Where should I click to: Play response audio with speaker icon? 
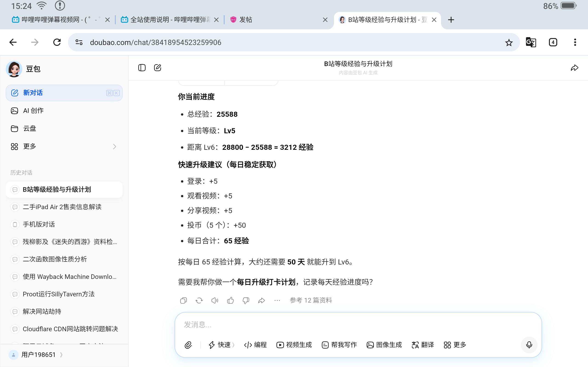tap(215, 300)
